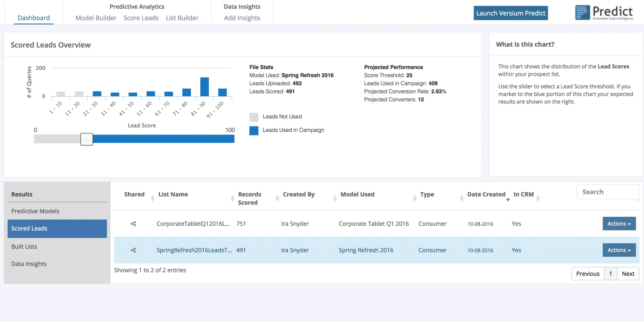Go to Next page of results

pos(628,274)
